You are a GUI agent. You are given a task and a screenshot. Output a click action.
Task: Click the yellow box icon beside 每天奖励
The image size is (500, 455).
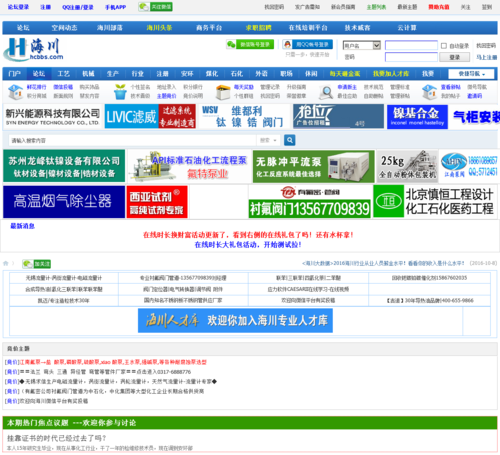(223, 92)
